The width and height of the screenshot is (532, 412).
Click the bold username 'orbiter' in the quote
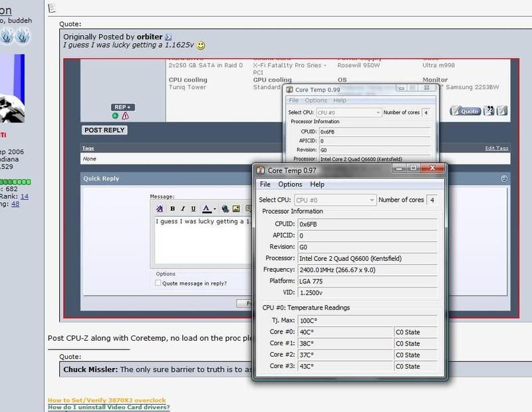150,37
